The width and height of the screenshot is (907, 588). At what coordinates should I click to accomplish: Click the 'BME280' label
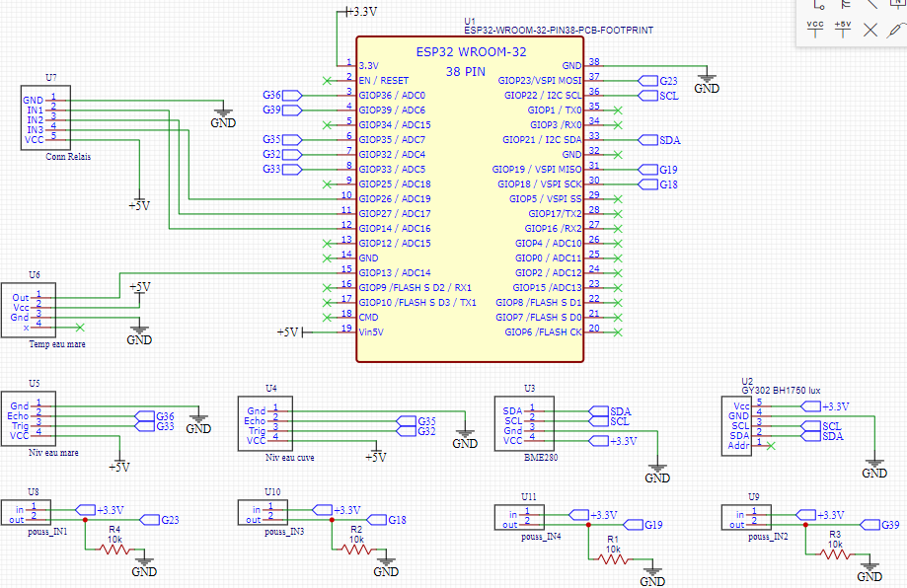[x=542, y=458]
